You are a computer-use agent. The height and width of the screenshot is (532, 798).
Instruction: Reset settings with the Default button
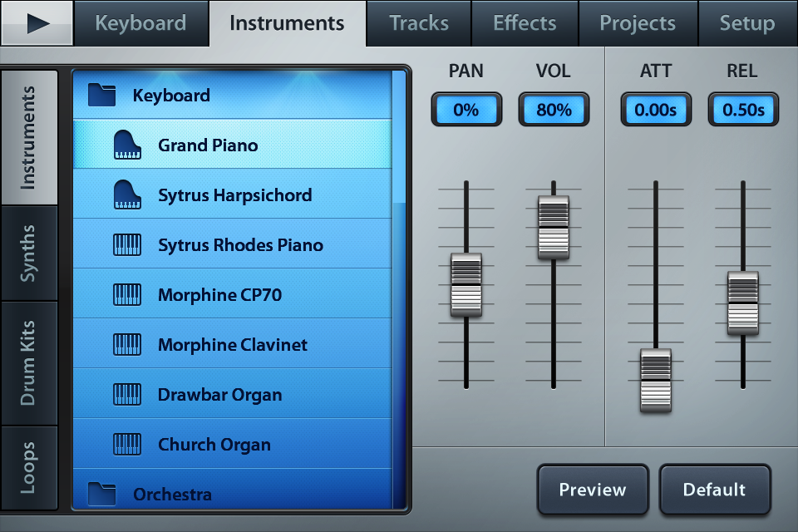point(714,490)
